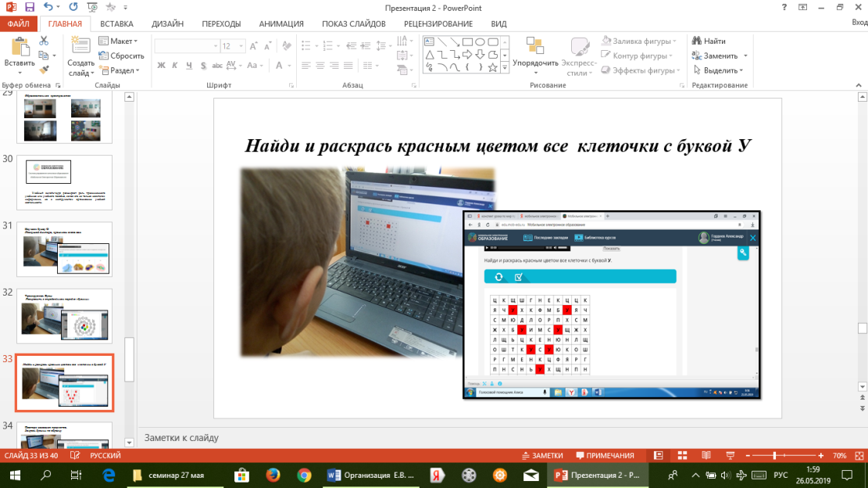The image size is (868, 488).
Task: Switch to Slide Sorter view icon
Action: [680, 455]
